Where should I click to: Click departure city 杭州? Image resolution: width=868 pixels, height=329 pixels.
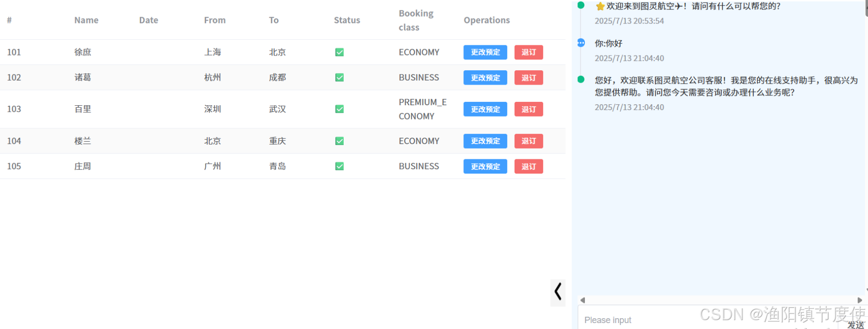coord(213,77)
